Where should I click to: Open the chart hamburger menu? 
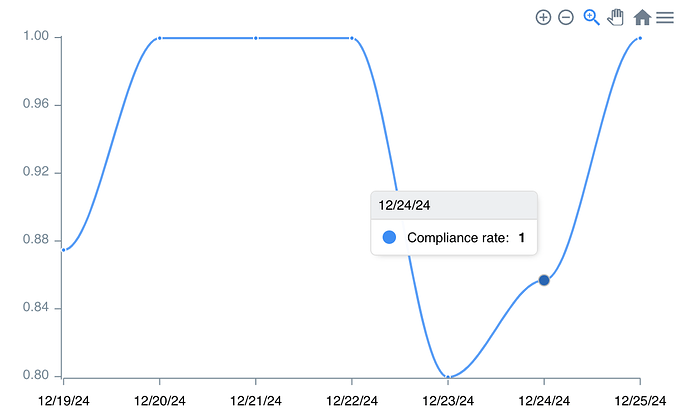tap(665, 17)
